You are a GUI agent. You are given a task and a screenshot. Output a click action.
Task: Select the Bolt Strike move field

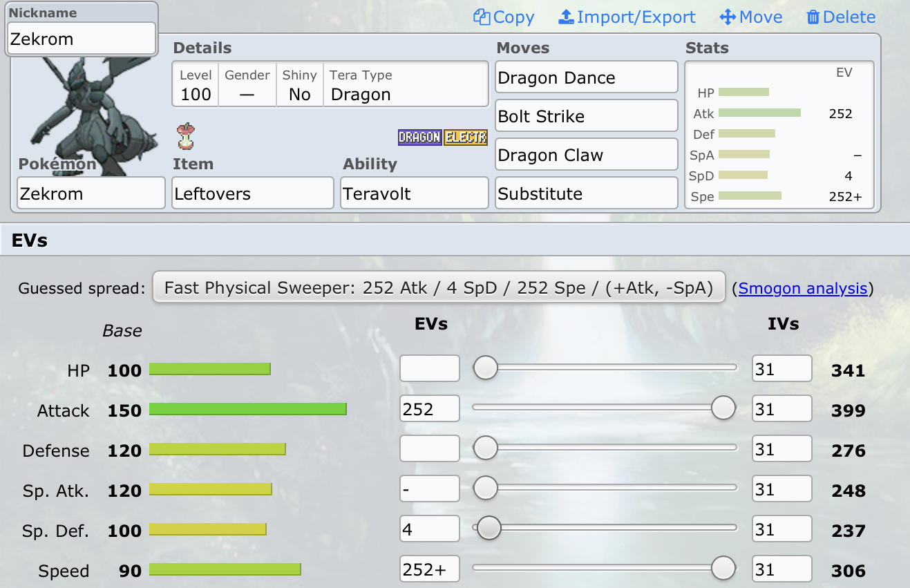pos(587,115)
